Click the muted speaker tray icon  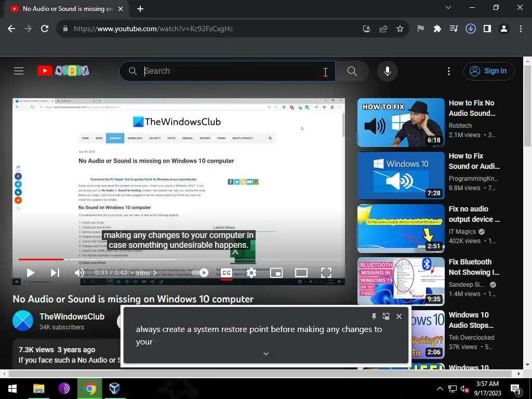click(464, 389)
